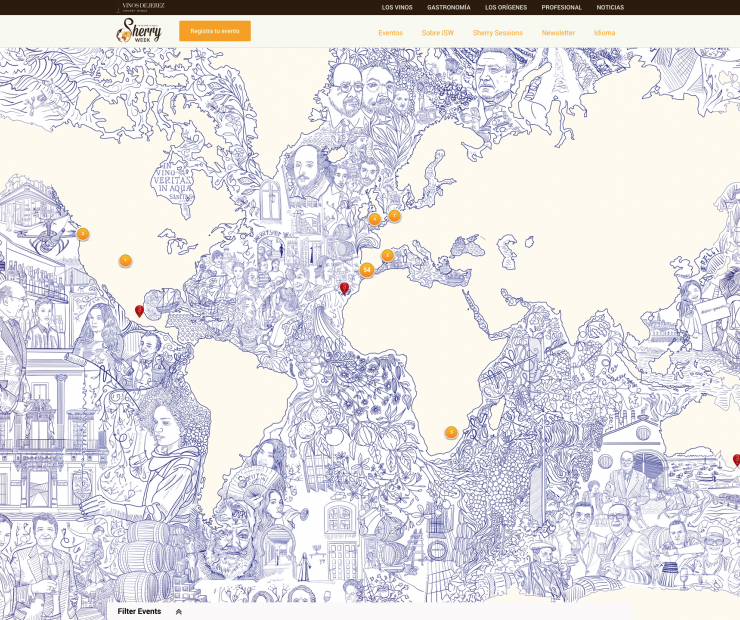Go to the Eventos page
This screenshot has height=620, width=740.
[x=391, y=33]
